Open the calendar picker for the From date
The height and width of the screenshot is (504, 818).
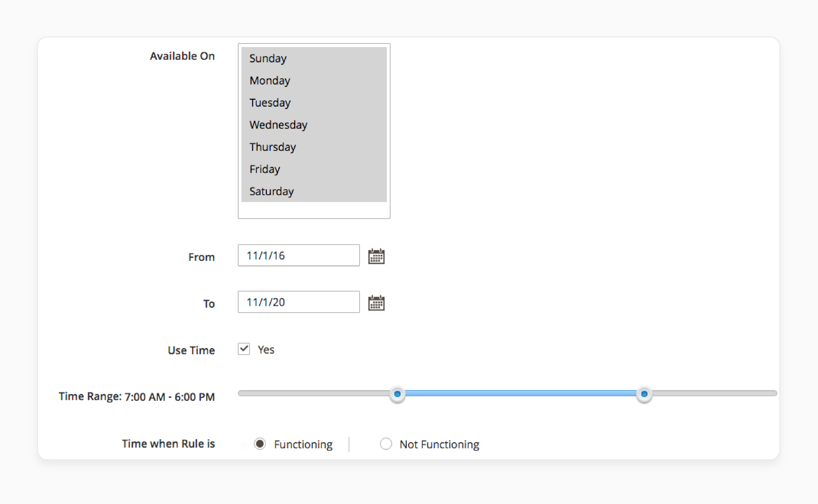(x=376, y=256)
